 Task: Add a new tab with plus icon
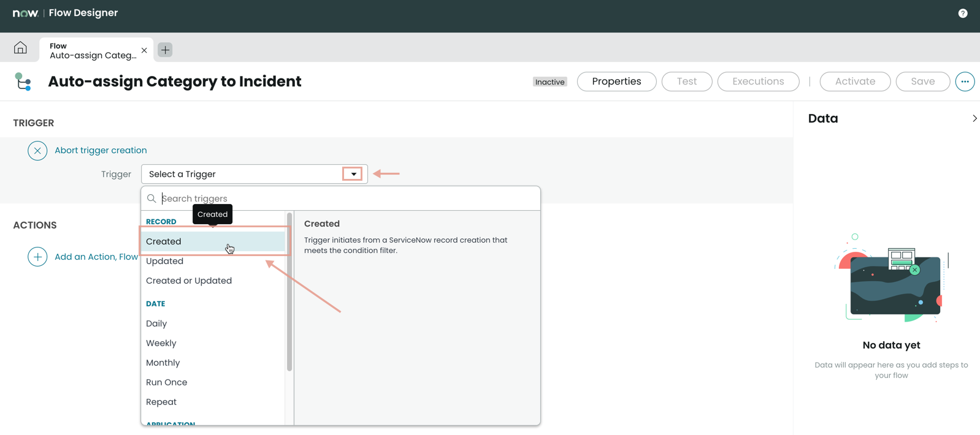165,50
